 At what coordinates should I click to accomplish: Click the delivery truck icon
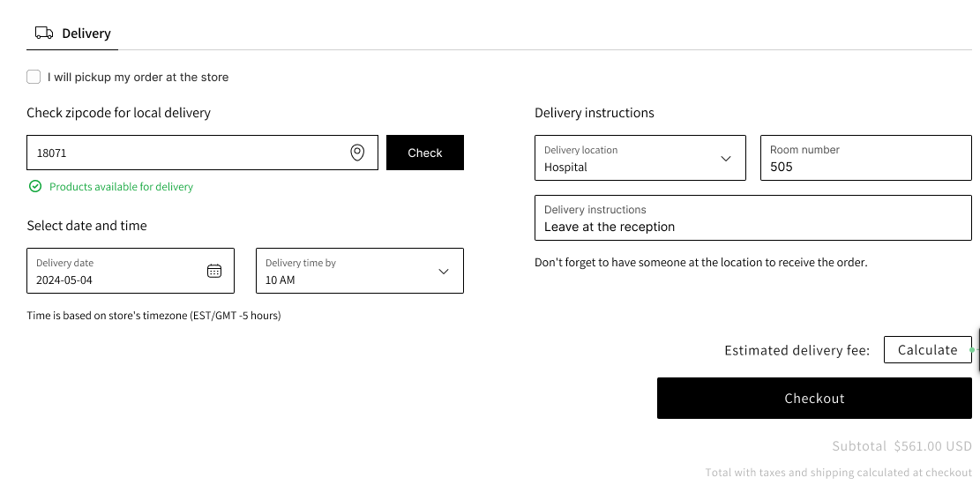pyautogui.click(x=43, y=33)
